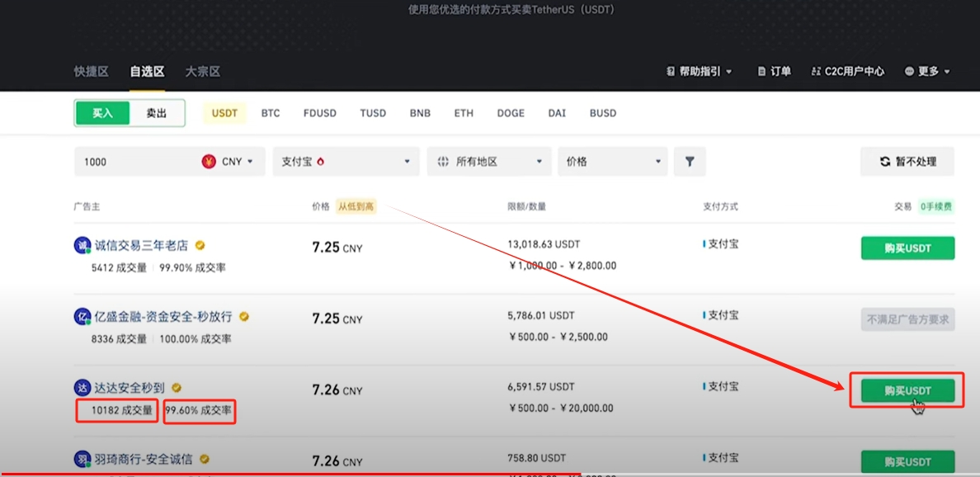Click verified badge next to 诚信交易三年老店
The image size is (980, 477).
click(200, 245)
